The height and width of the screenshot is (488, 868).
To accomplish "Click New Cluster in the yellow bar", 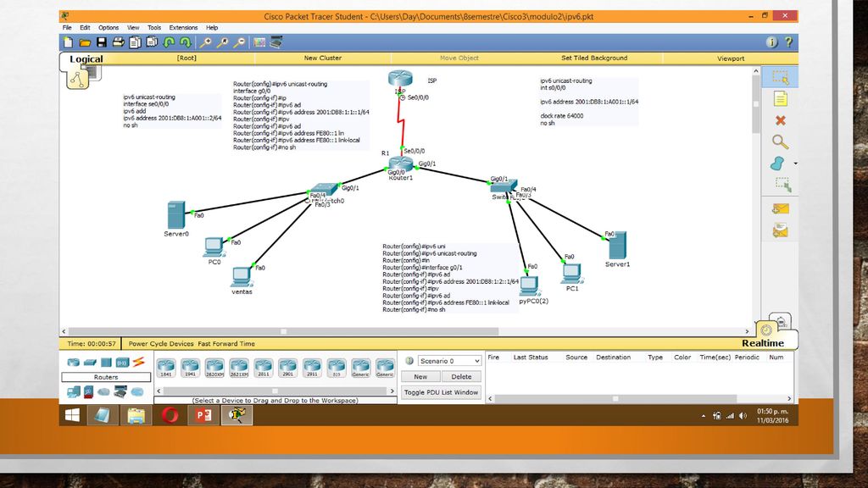I will coord(323,58).
